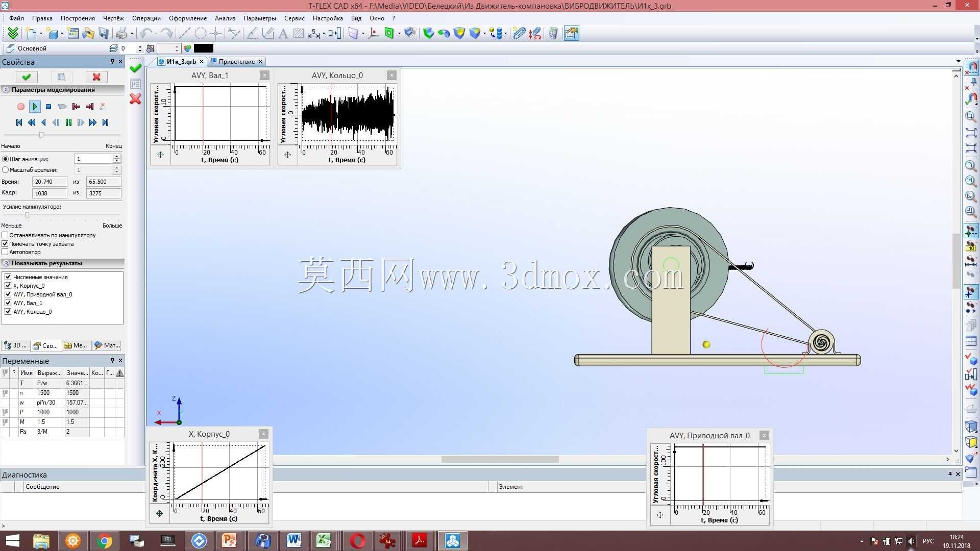Image resolution: width=980 pixels, height=551 pixels.
Task: Open the calculator icon in the toolbar
Action: click(553, 34)
